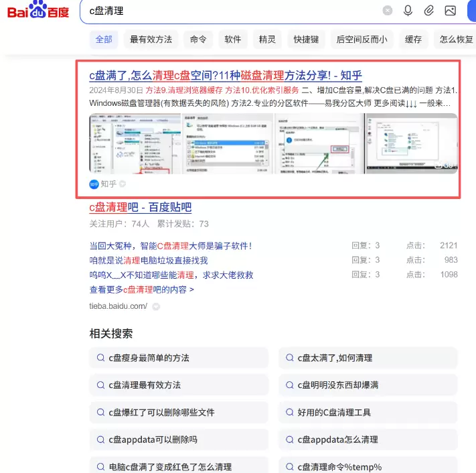Select the 精灵 filter tab
Screen dimensions: 476x473
(267, 40)
